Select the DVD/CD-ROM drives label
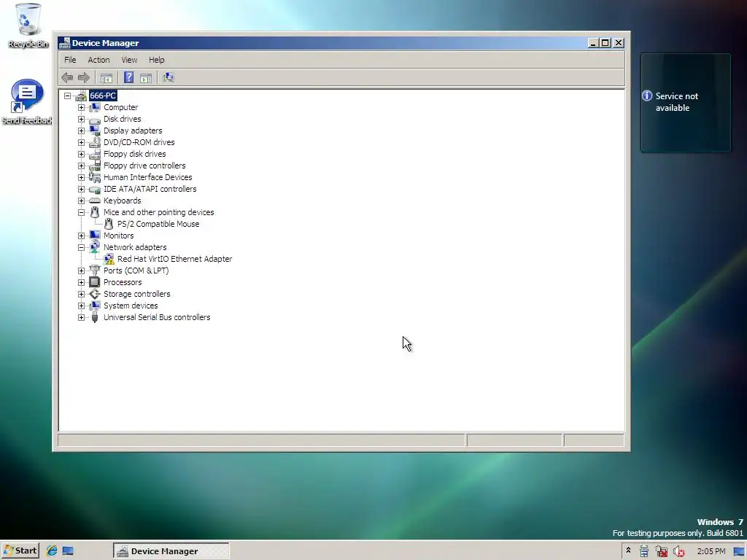This screenshot has height=560, width=747. pyautogui.click(x=139, y=142)
